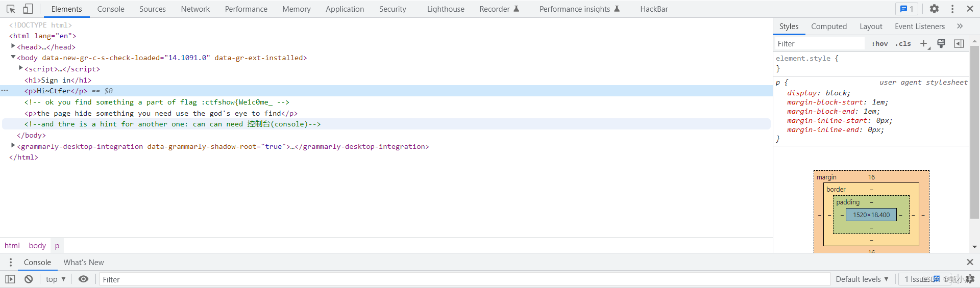Screen dimensions: 980x288
Task: Create a live expression eye icon
Action: (x=83, y=279)
